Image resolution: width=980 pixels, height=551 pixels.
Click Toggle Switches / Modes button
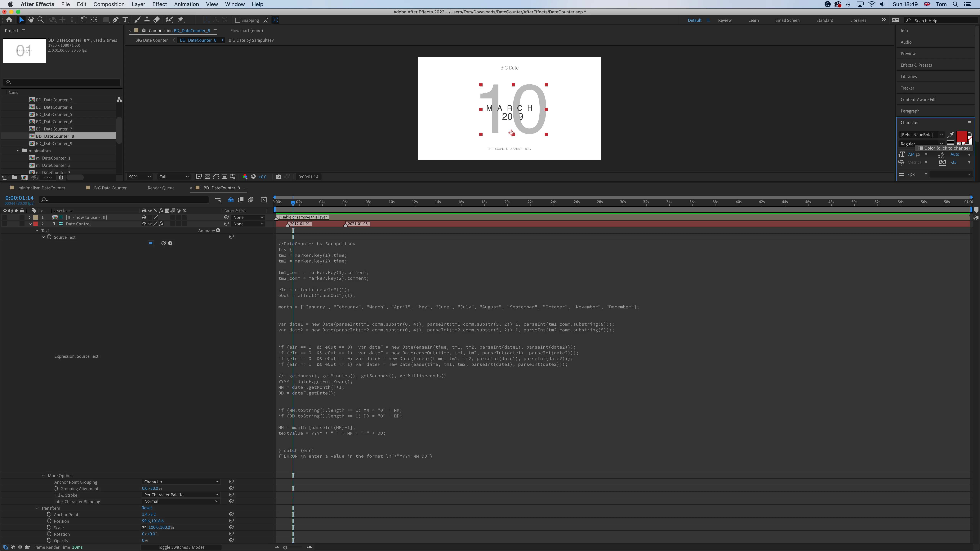[181, 547]
